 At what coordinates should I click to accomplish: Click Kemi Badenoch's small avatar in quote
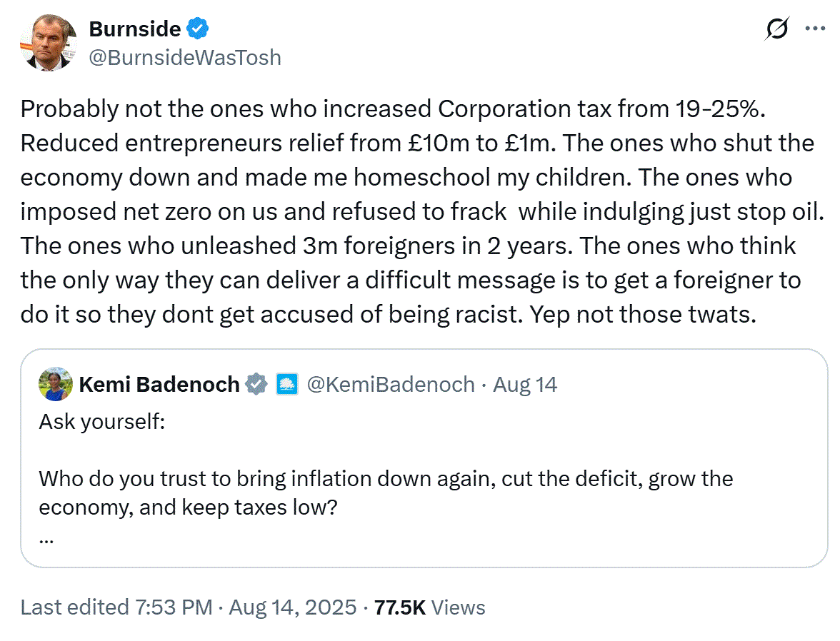55,385
